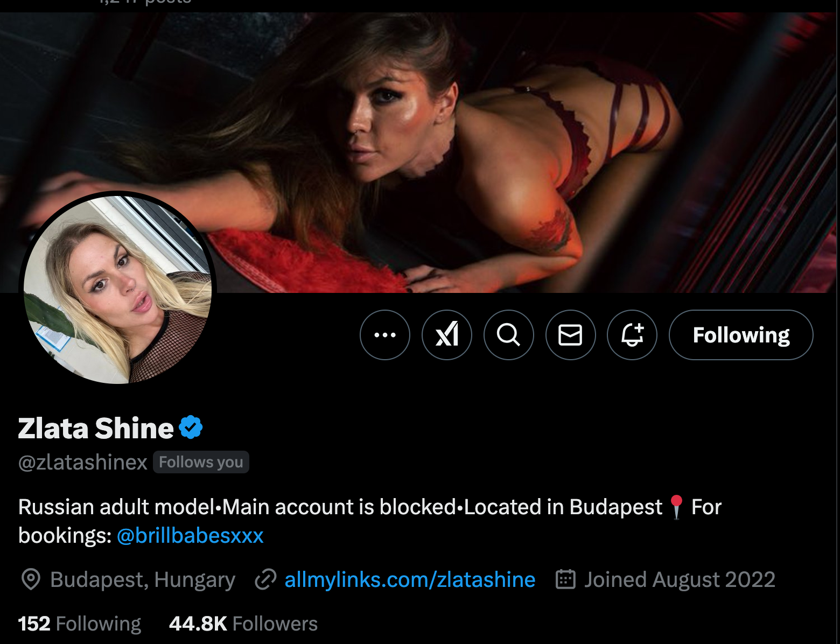Screen dimensions: 840x644
Task: Click the "Follows you" badge
Action: (201, 462)
